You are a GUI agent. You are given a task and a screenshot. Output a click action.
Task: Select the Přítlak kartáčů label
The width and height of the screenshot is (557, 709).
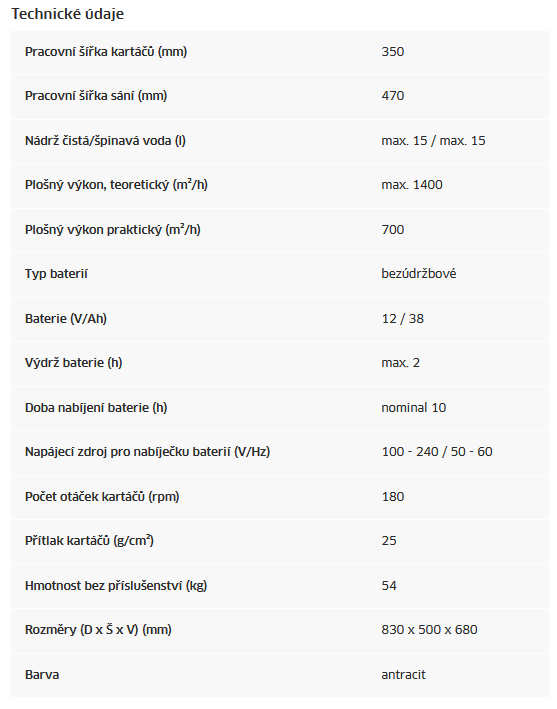click(89, 541)
